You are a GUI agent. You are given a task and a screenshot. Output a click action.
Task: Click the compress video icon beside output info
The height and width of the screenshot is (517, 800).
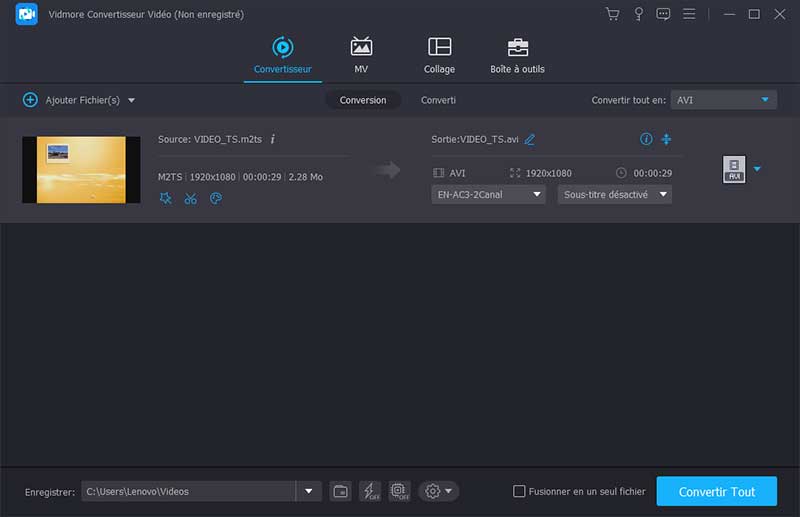click(x=667, y=139)
